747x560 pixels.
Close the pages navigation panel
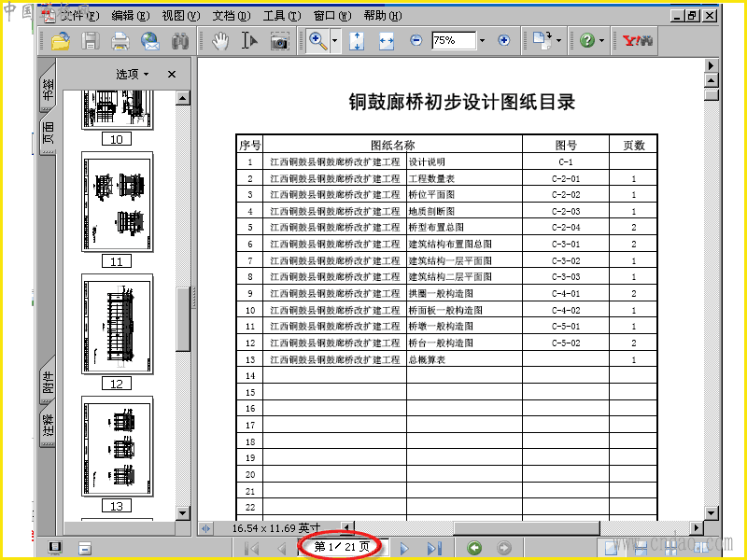pos(172,74)
